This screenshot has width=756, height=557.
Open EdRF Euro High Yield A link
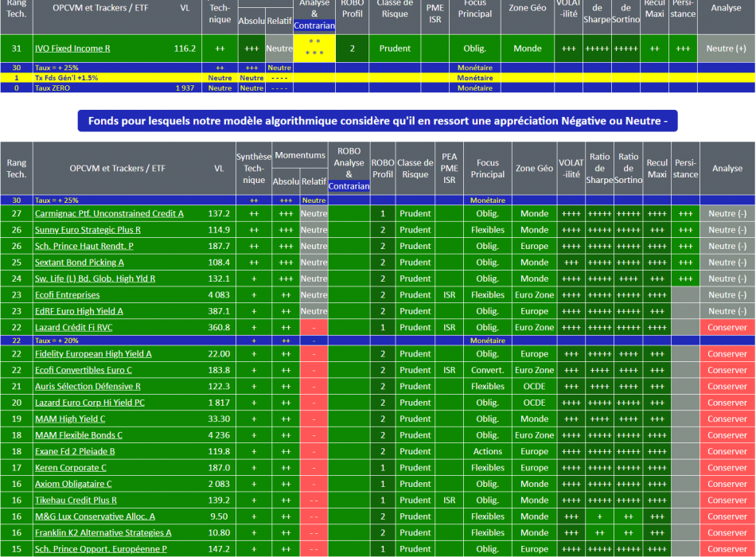click(x=79, y=311)
